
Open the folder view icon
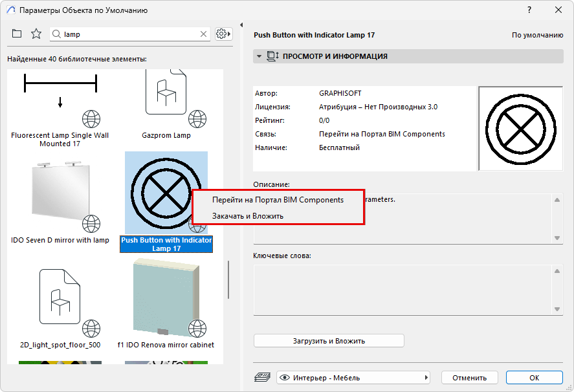point(17,34)
